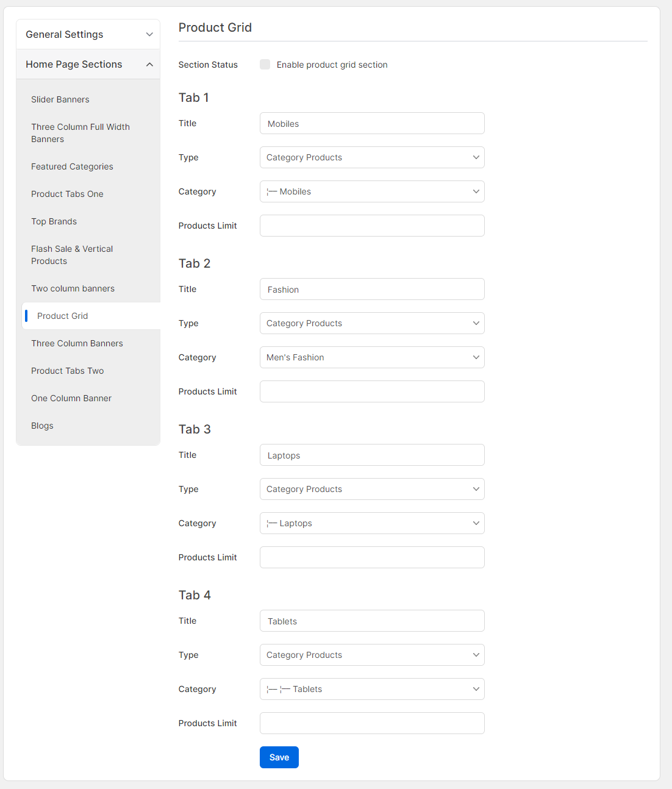The height and width of the screenshot is (789, 672).
Task: Click the Tab 4 heading
Action: [194, 595]
